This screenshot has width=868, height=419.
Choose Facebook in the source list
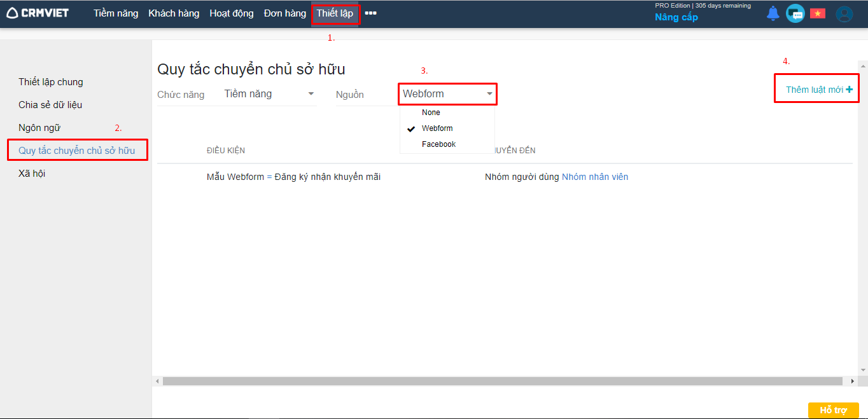438,144
